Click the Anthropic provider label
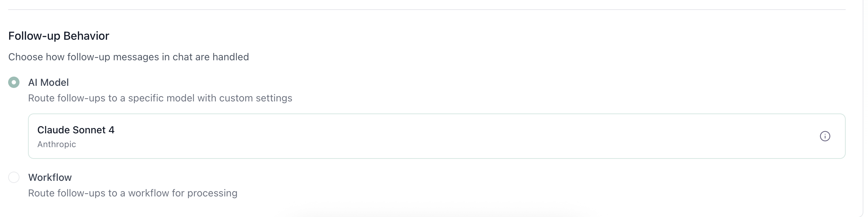Screen dimensions: 868x217 click(57, 144)
